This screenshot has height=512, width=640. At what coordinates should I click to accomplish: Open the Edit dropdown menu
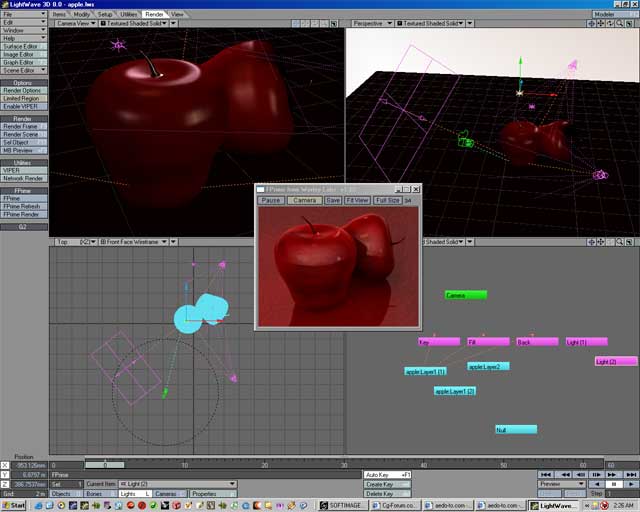(24, 22)
